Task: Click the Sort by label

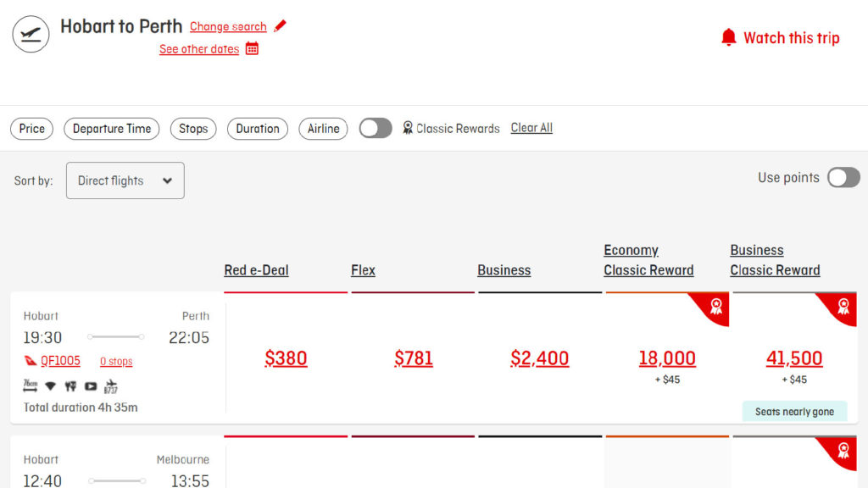Action: [x=33, y=181]
